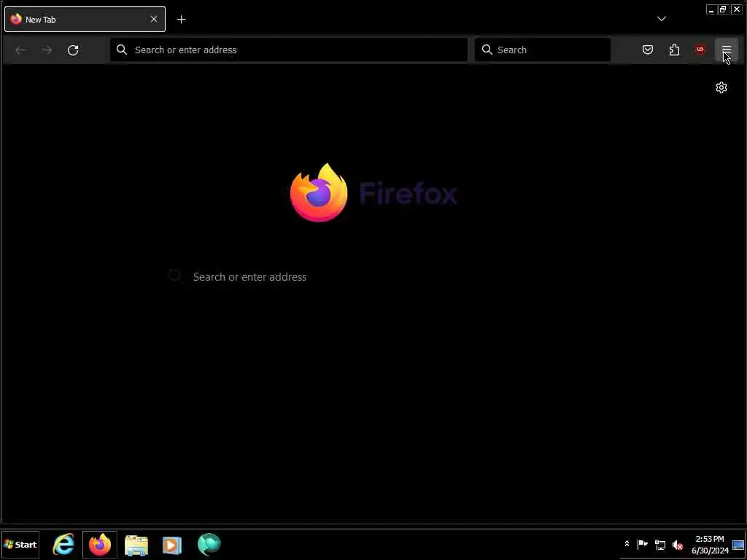The width and height of the screenshot is (747, 560).
Task: Click the uBlock Origin extension icon
Action: 700,50
